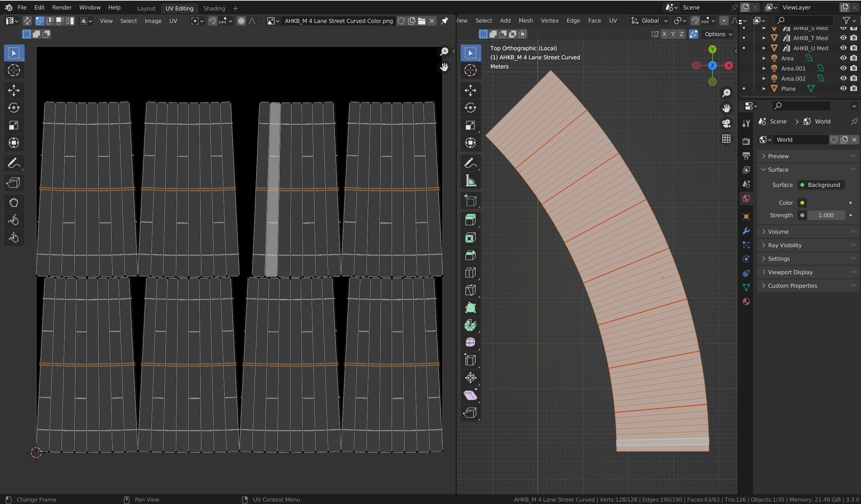
Task: Expand the Ray Visibility panel
Action: pyautogui.click(x=808, y=245)
